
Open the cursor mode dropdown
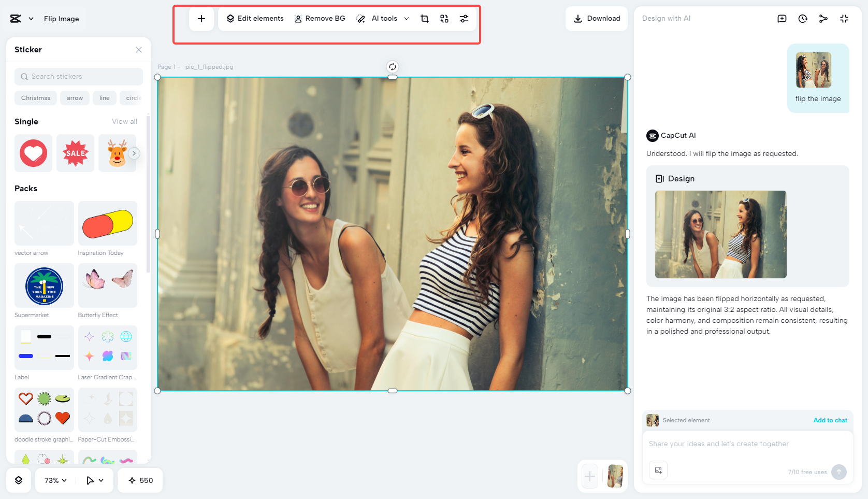click(94, 480)
